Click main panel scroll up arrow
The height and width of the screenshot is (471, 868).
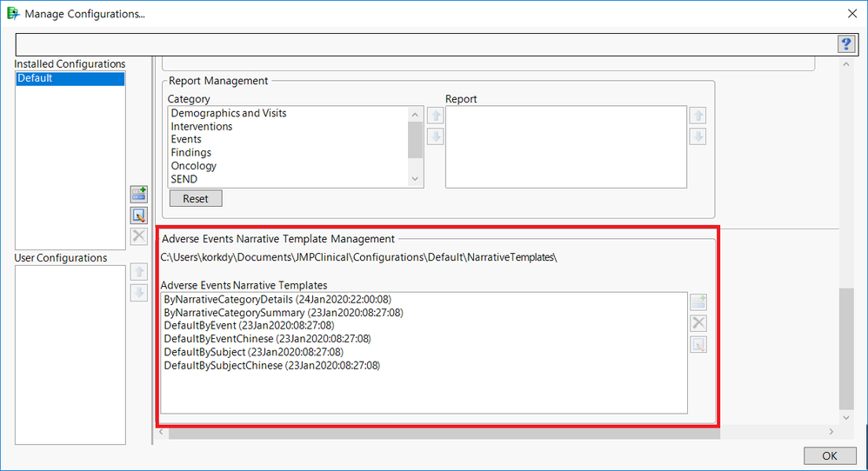click(846, 64)
